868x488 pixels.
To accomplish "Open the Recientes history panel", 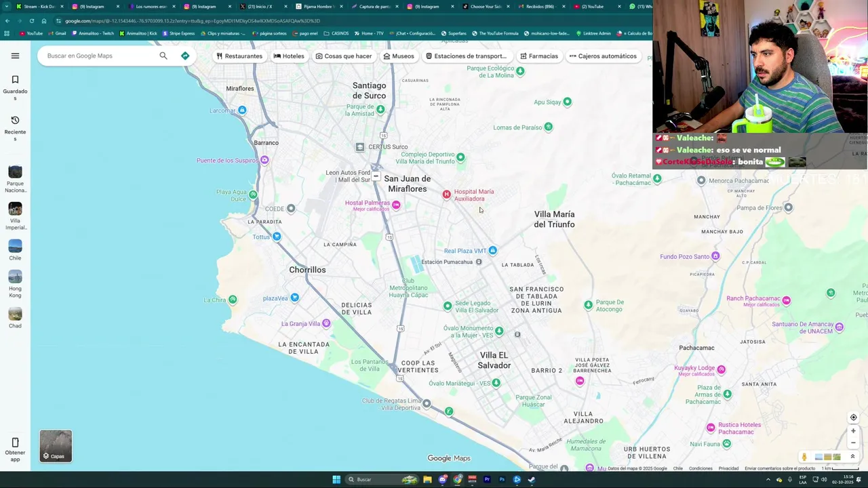I will (15, 128).
